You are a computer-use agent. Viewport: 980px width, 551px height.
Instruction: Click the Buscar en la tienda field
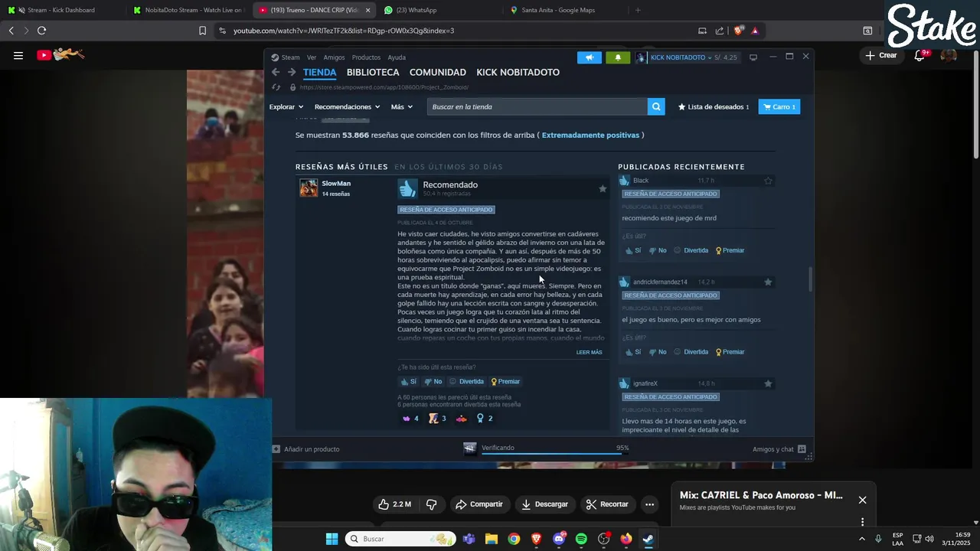click(537, 106)
